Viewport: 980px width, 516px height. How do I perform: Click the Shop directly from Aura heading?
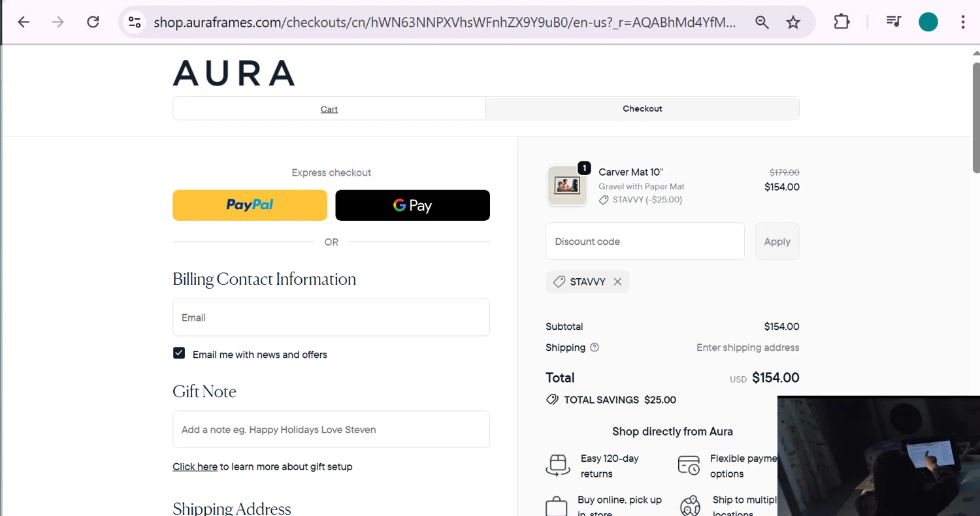click(672, 431)
